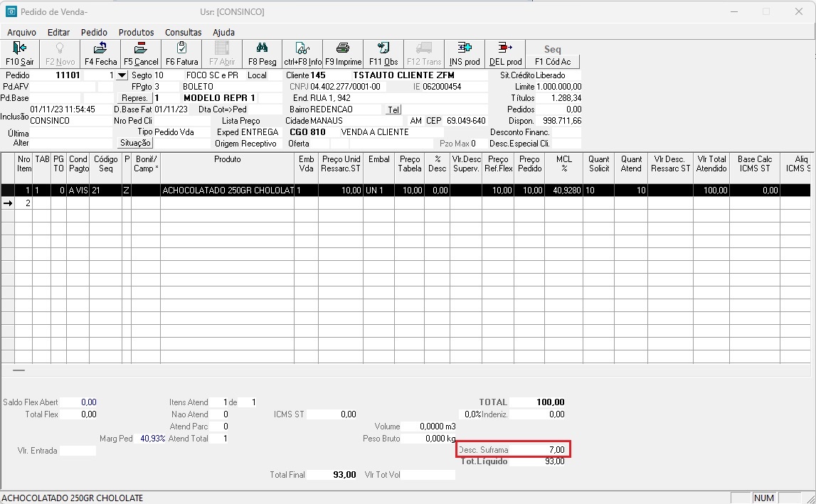Open the Editar menu
The height and width of the screenshot is (504, 816).
point(58,32)
